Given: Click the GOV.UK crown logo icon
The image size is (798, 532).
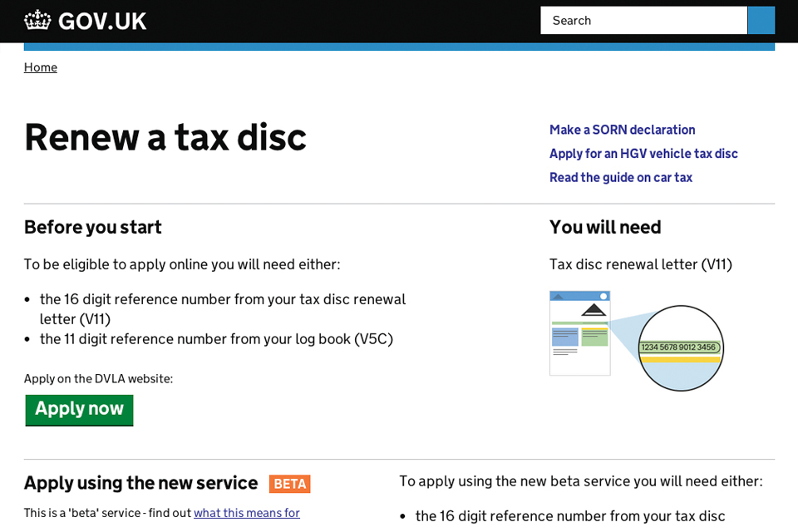Looking at the screenshot, I should pyautogui.click(x=37, y=20).
